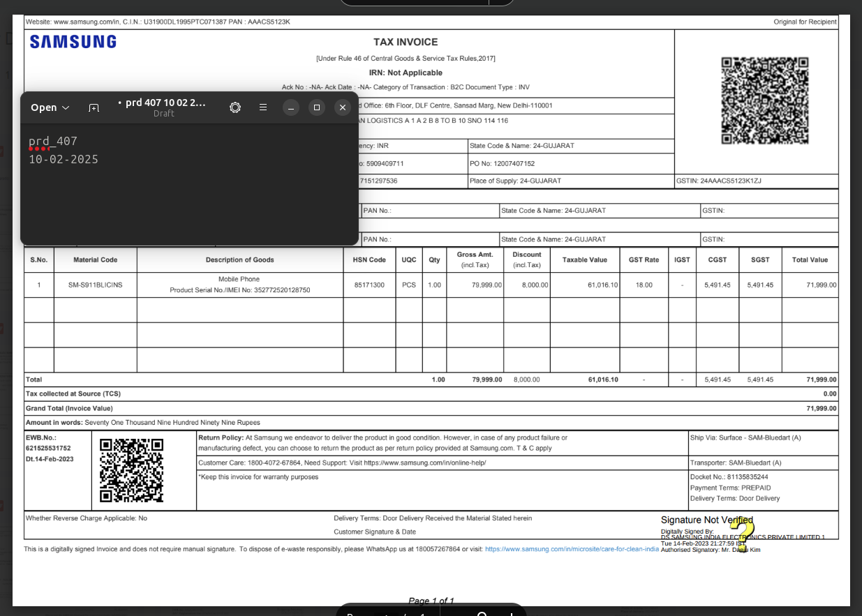
Task: Click the '10-02-2025' line in the editor
Action: pos(64,160)
